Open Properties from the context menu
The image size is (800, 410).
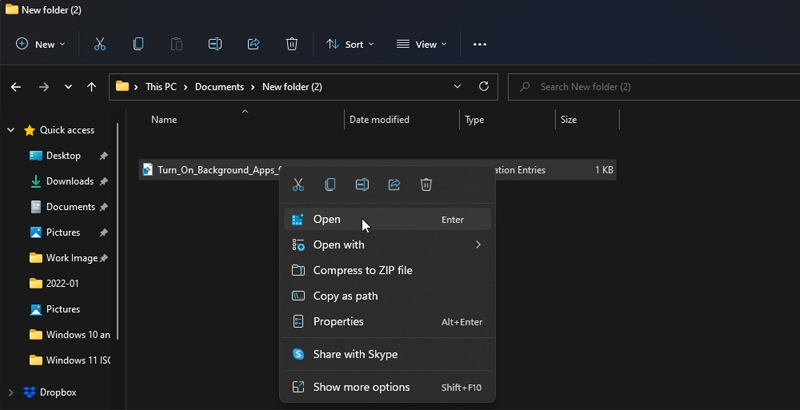(387, 322)
